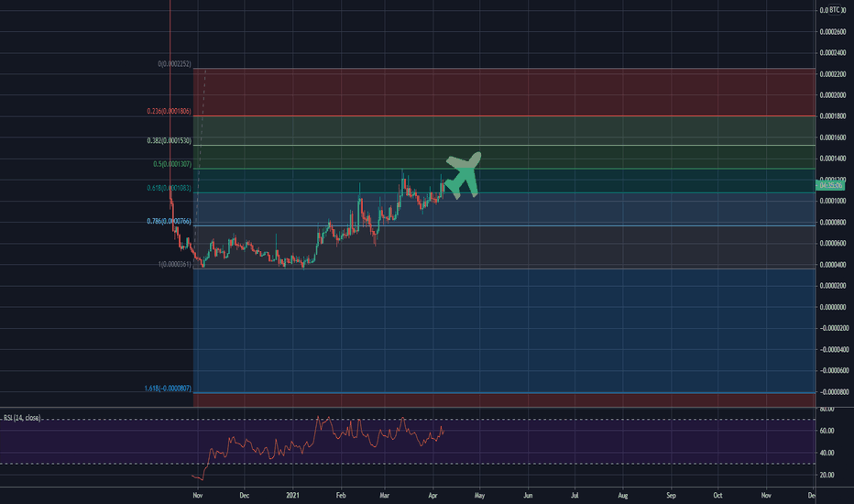Screen dimensions: 854x504
Task: Click RSI scale value 60.00
Action: (x=827, y=431)
